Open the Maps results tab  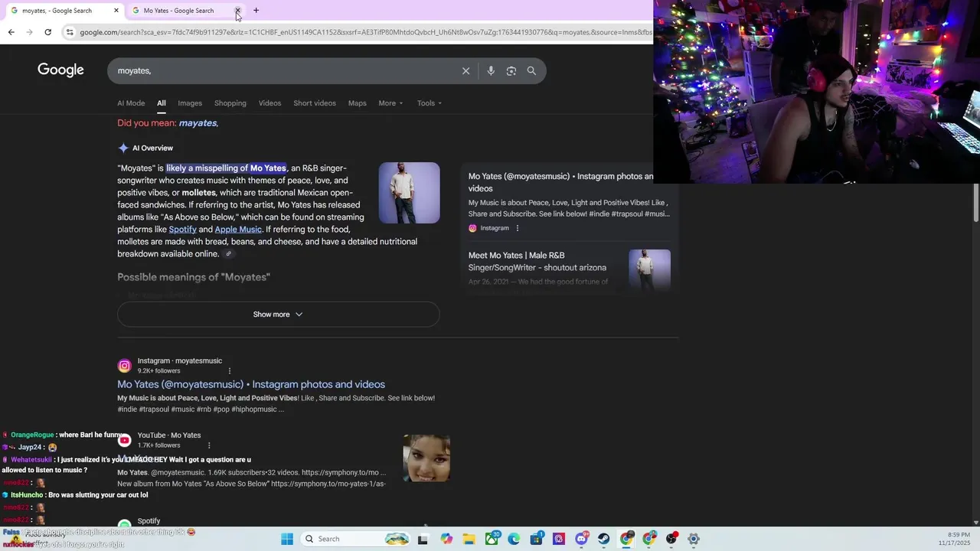tap(357, 103)
